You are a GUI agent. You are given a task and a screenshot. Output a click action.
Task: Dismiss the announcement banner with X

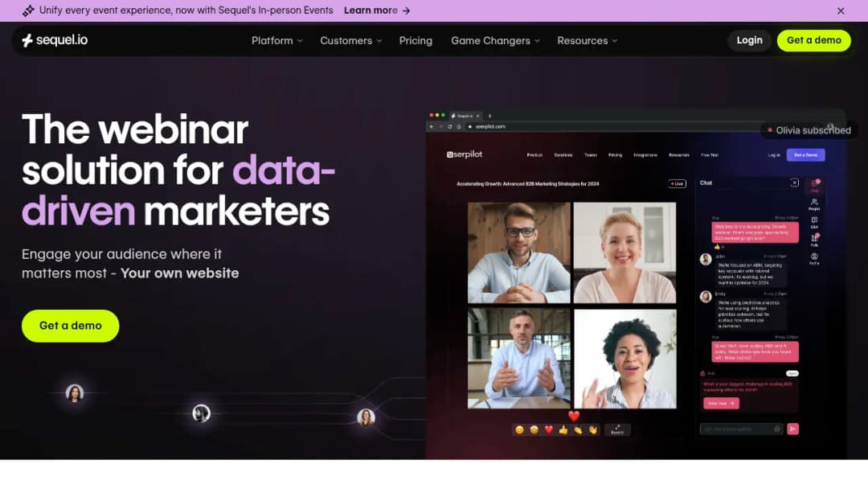(x=841, y=10)
